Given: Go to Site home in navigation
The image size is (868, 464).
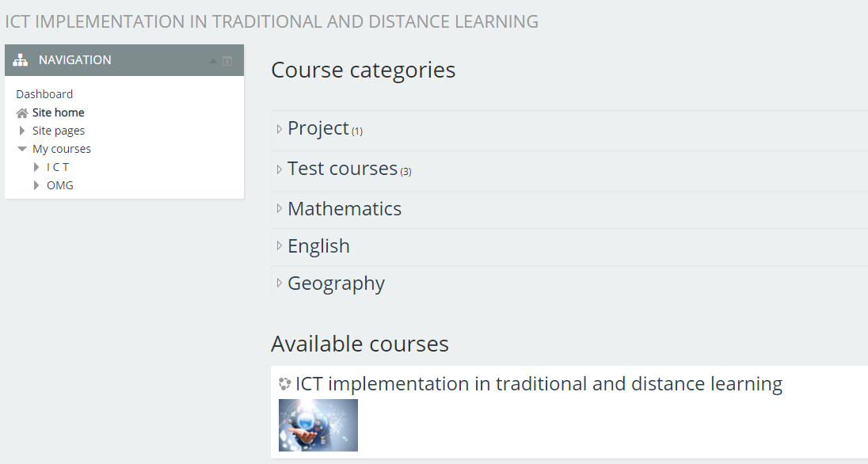Looking at the screenshot, I should pos(59,112).
